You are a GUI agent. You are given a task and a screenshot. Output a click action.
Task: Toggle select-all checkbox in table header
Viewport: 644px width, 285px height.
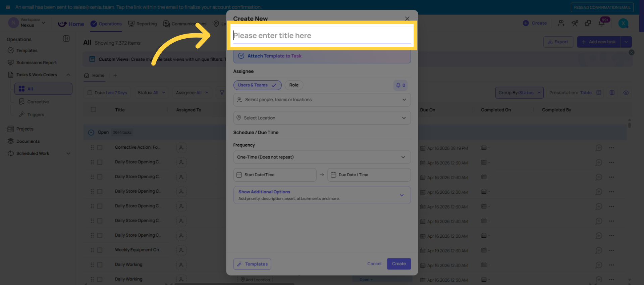94,110
